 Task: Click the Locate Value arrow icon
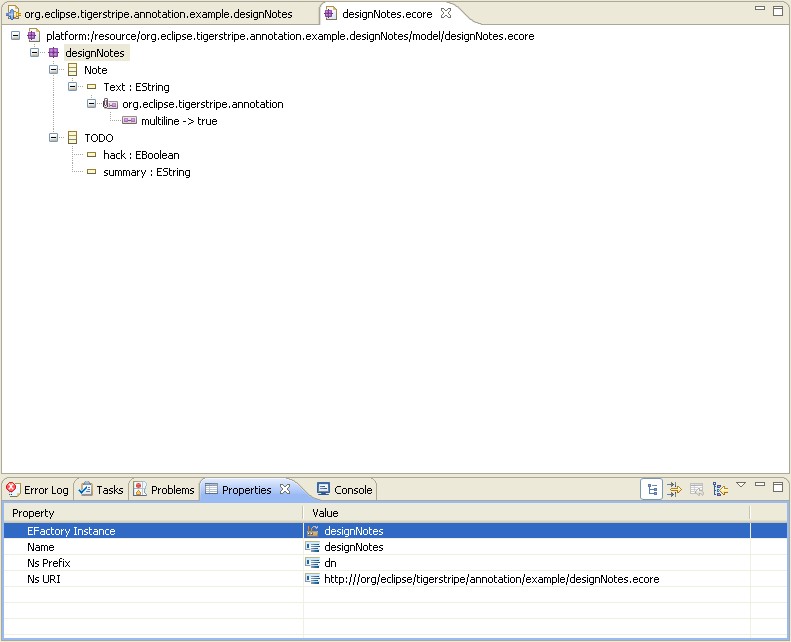click(x=720, y=489)
